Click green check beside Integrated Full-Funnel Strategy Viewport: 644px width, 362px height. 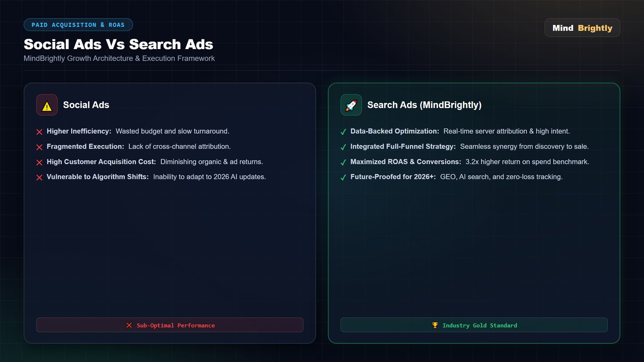pos(343,147)
